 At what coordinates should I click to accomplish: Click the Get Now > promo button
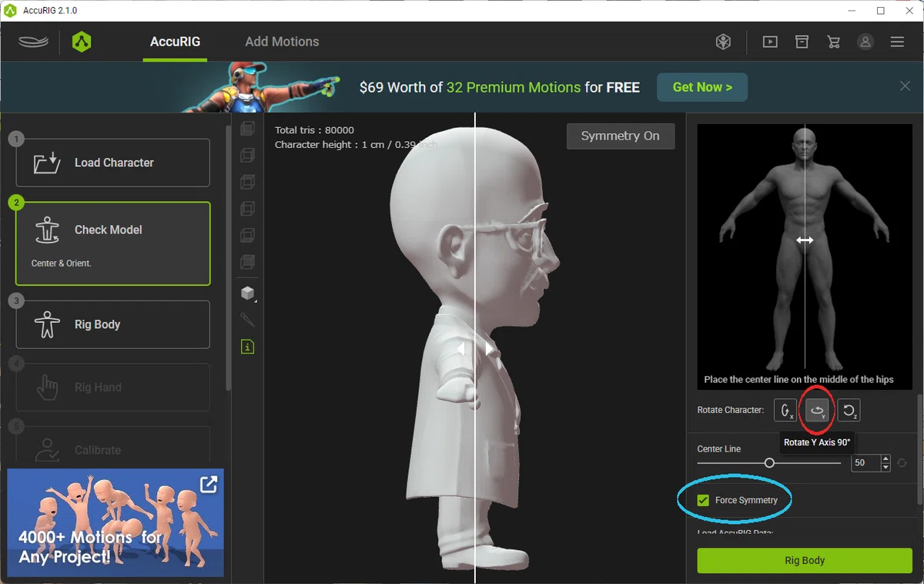pos(702,87)
